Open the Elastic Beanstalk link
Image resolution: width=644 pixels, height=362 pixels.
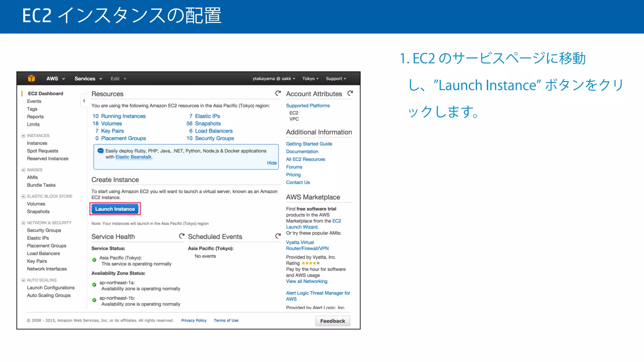pos(133,157)
